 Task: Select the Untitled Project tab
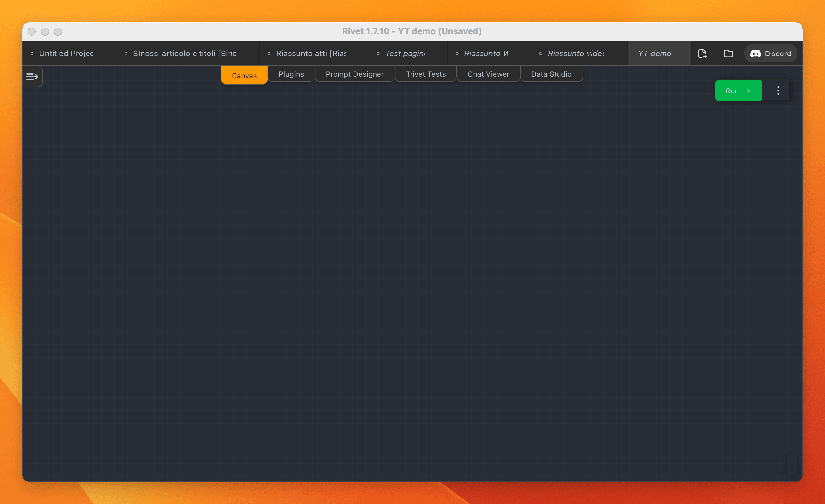coord(69,54)
